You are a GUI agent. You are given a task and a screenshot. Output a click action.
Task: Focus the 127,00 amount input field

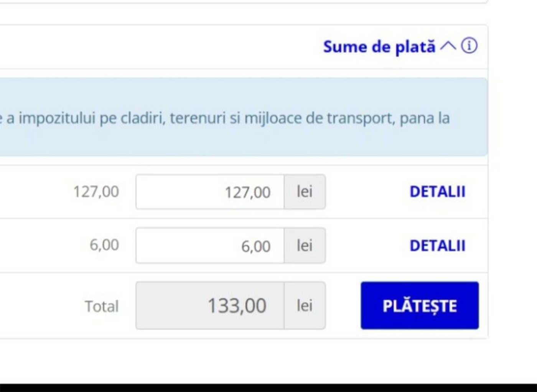tap(210, 192)
